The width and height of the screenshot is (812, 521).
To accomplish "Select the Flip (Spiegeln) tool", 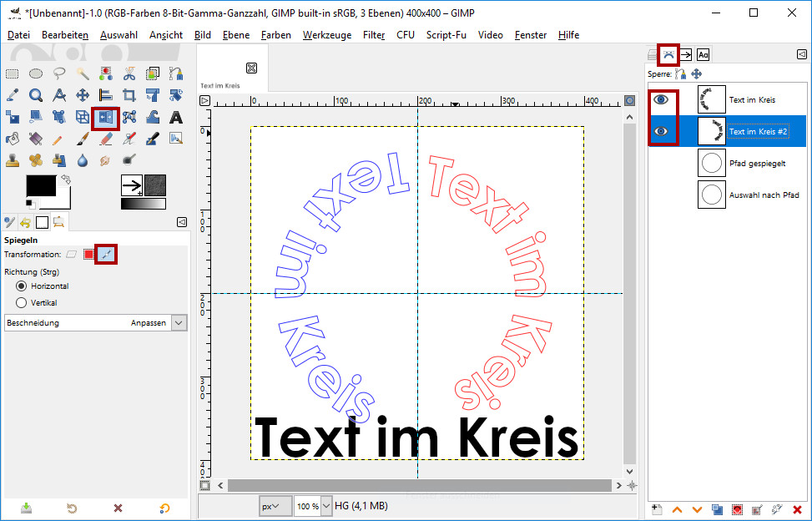I will (105, 117).
